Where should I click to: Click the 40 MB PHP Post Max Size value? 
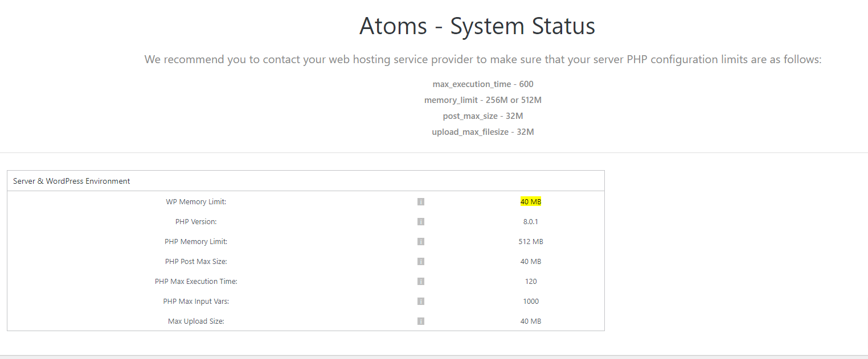pos(531,261)
